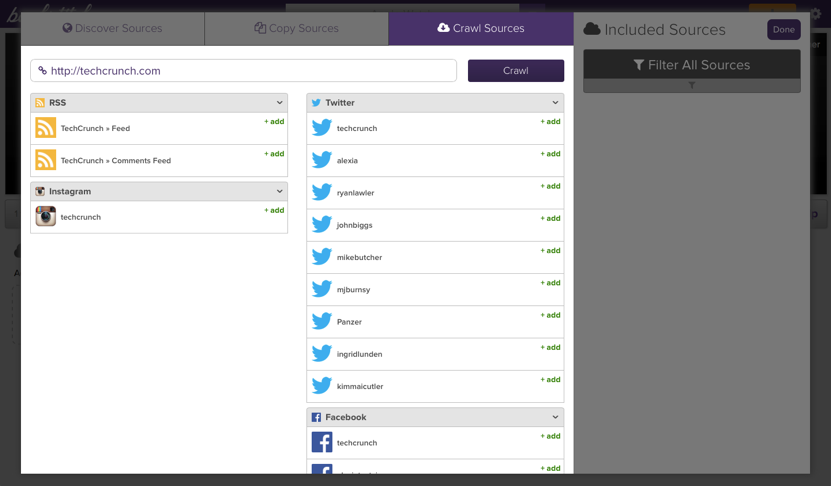The image size is (831, 486).
Task: Click the Filter All Sources button
Action: (x=692, y=65)
